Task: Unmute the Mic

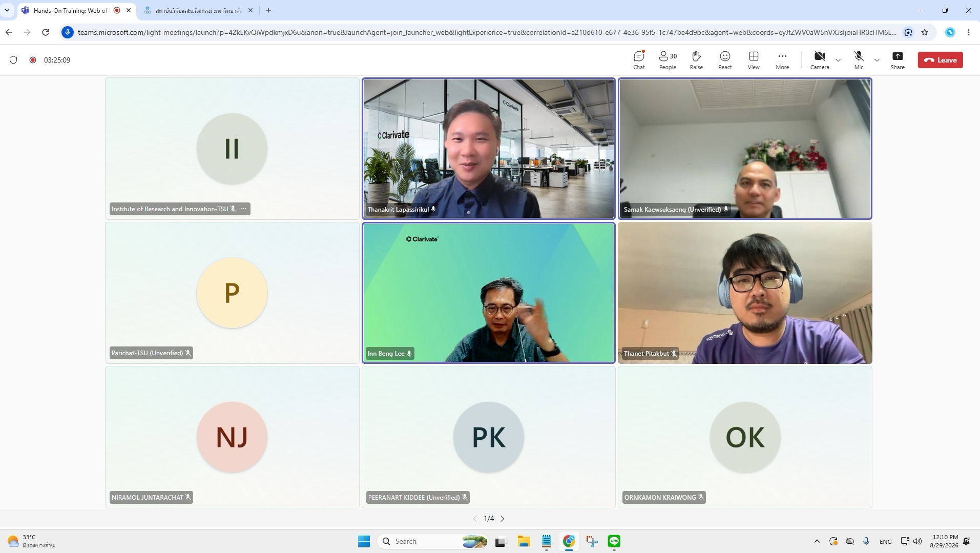Action: click(x=859, y=60)
